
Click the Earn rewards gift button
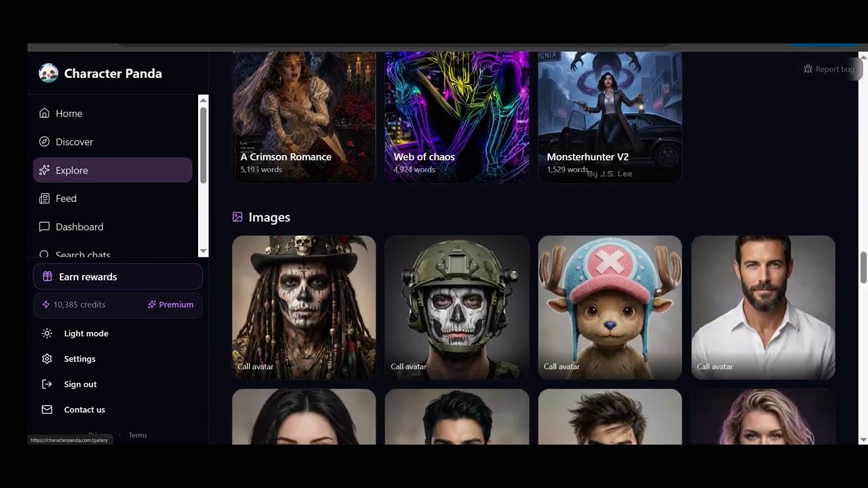[117, 277]
